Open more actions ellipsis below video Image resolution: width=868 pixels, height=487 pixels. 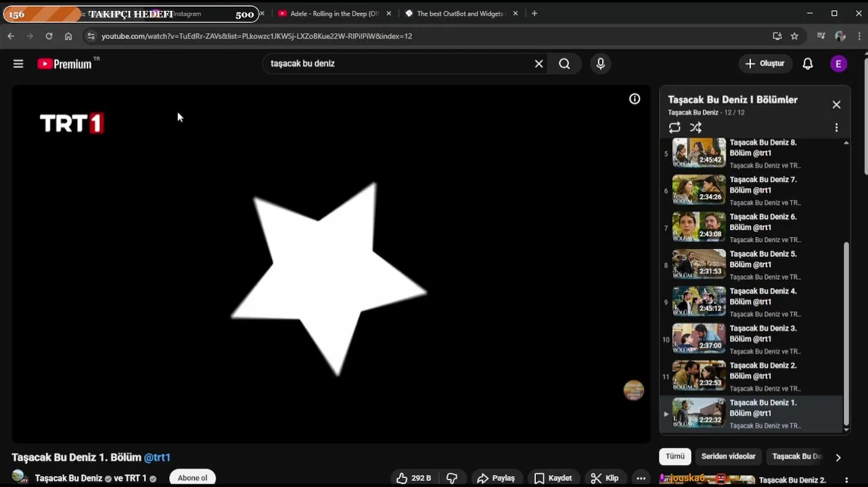[x=641, y=478]
